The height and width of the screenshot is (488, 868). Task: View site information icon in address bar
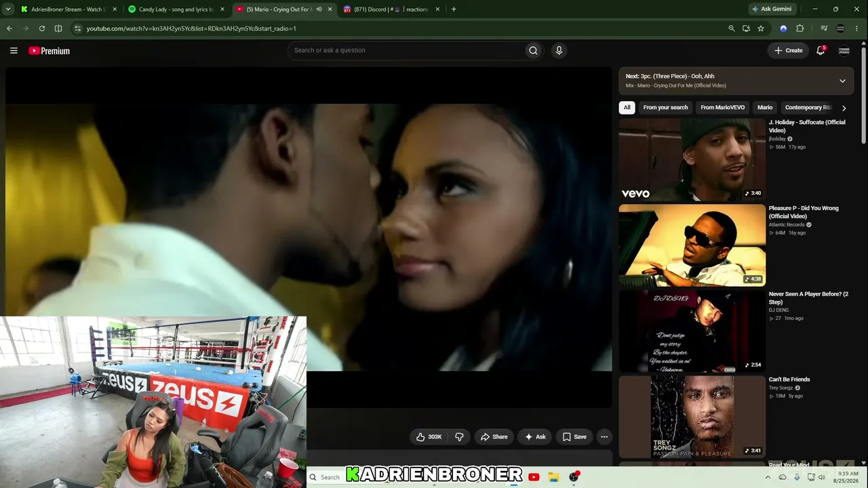(77, 28)
